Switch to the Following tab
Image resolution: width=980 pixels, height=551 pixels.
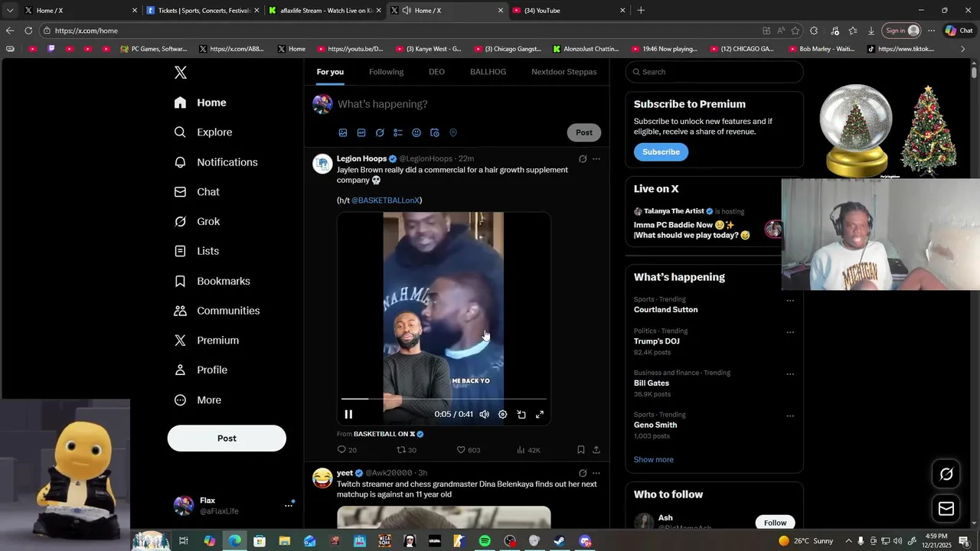[386, 72]
